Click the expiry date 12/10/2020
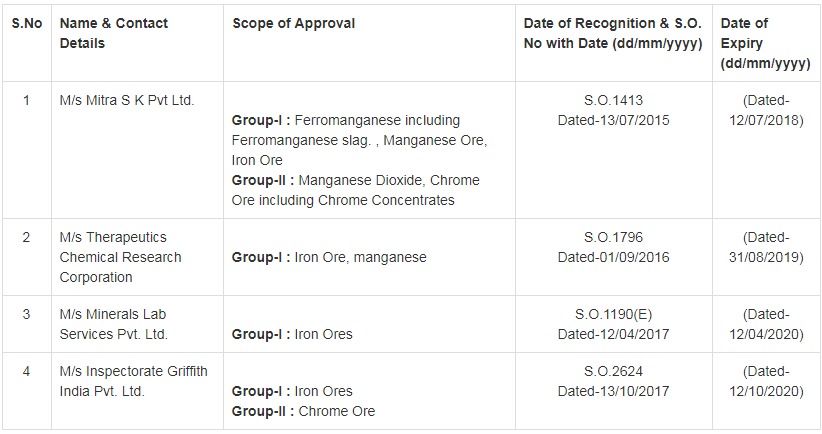The height and width of the screenshot is (434, 822). pyautogui.click(x=766, y=391)
